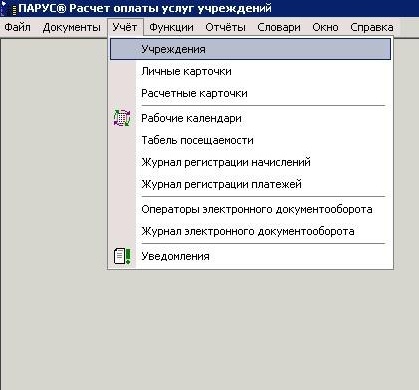The width and height of the screenshot is (419, 390).
Task: Select Уведомления menu entry
Action: (250, 256)
